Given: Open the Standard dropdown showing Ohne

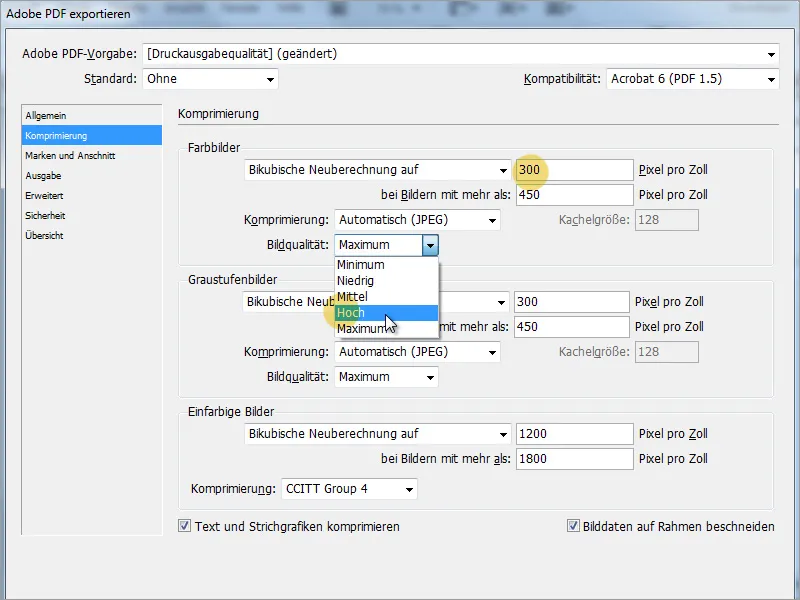Looking at the screenshot, I should point(210,79).
